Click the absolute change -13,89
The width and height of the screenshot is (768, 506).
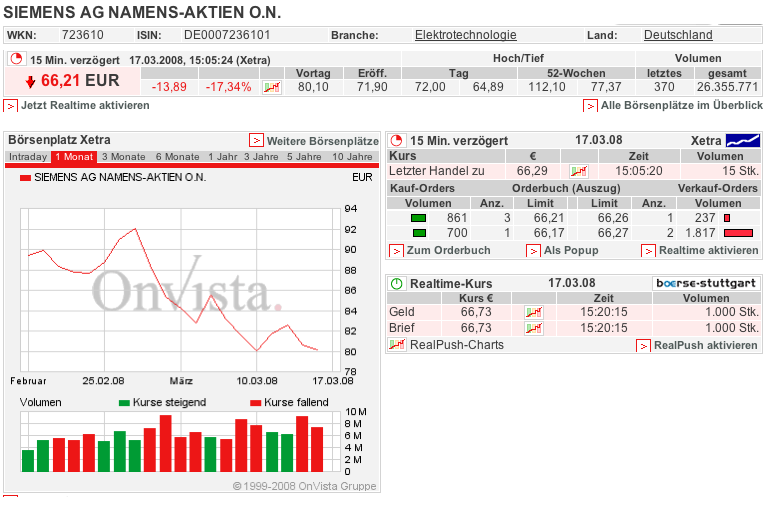pos(169,87)
